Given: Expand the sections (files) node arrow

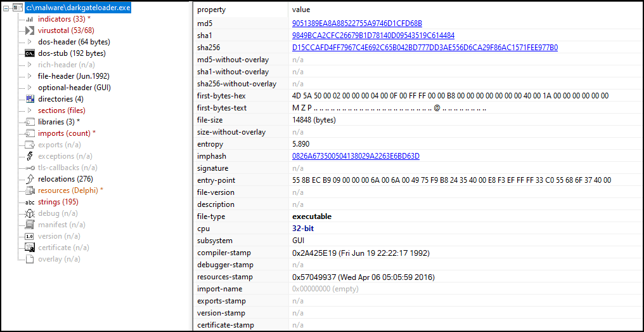Looking at the screenshot, I should pyautogui.click(x=30, y=110).
